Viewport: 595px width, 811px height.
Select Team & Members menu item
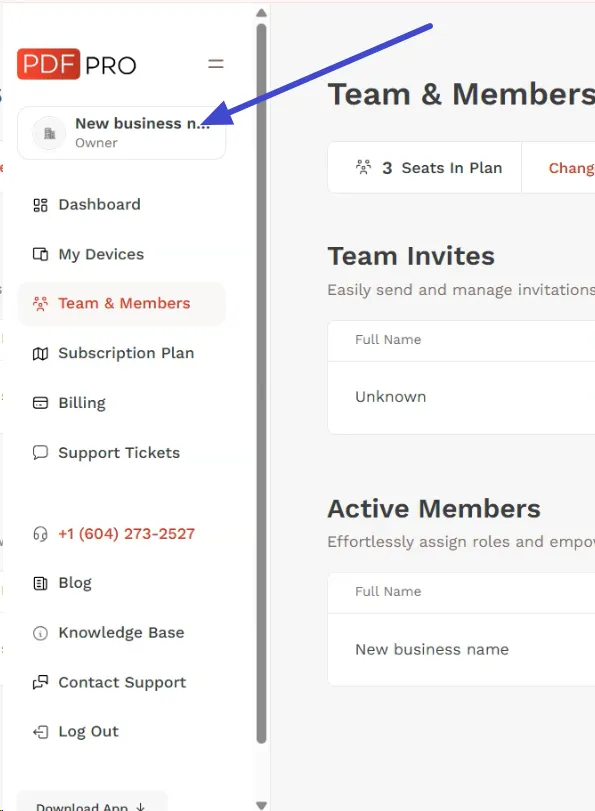tap(122, 304)
